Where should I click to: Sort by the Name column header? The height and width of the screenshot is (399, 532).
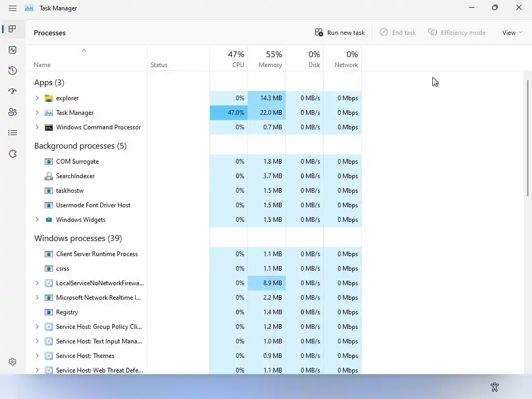click(87, 58)
